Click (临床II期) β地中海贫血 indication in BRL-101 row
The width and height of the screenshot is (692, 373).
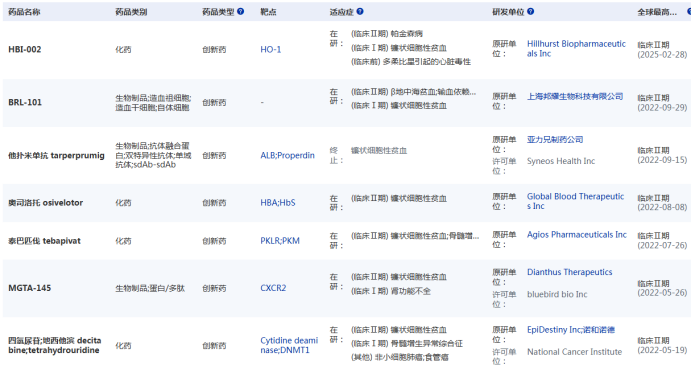tap(414, 92)
